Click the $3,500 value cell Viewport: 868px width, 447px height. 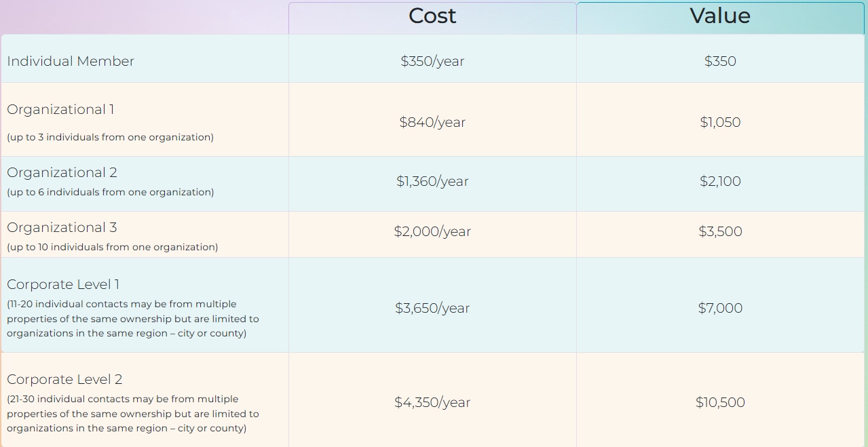pos(720,231)
